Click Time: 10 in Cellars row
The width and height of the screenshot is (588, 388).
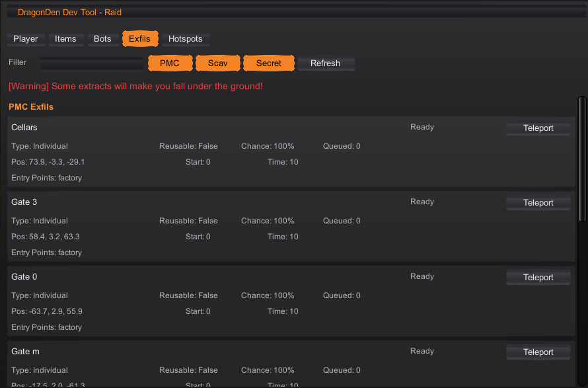pos(283,162)
